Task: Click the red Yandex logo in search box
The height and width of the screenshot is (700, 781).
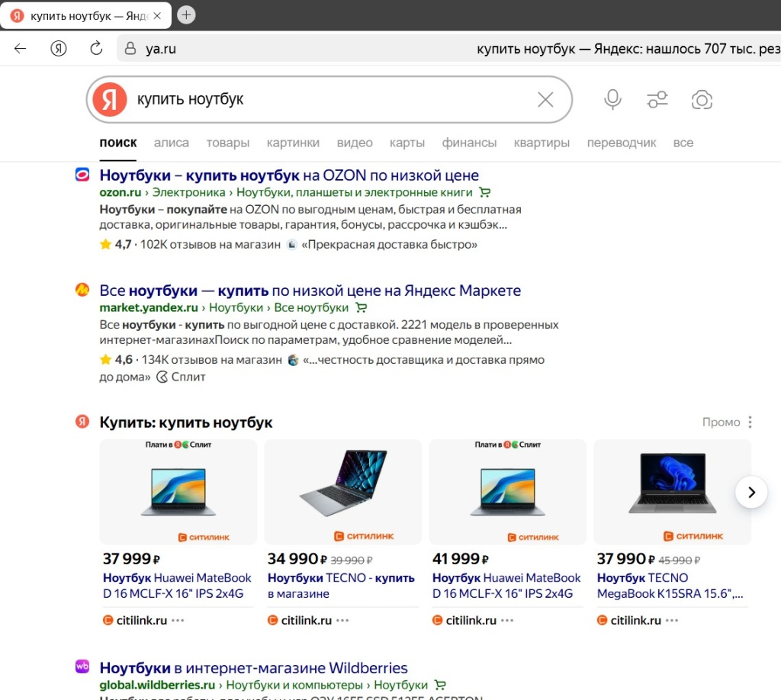Action: click(x=110, y=99)
